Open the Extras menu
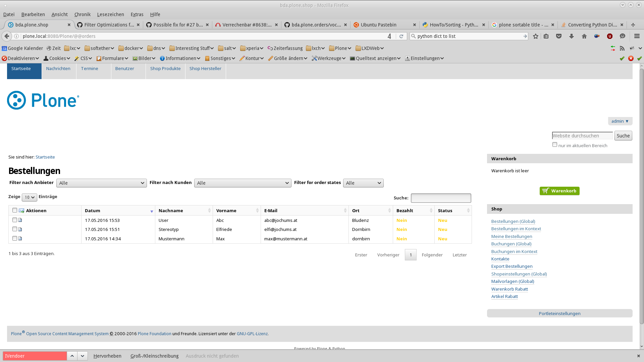644x362 pixels. [x=137, y=14]
